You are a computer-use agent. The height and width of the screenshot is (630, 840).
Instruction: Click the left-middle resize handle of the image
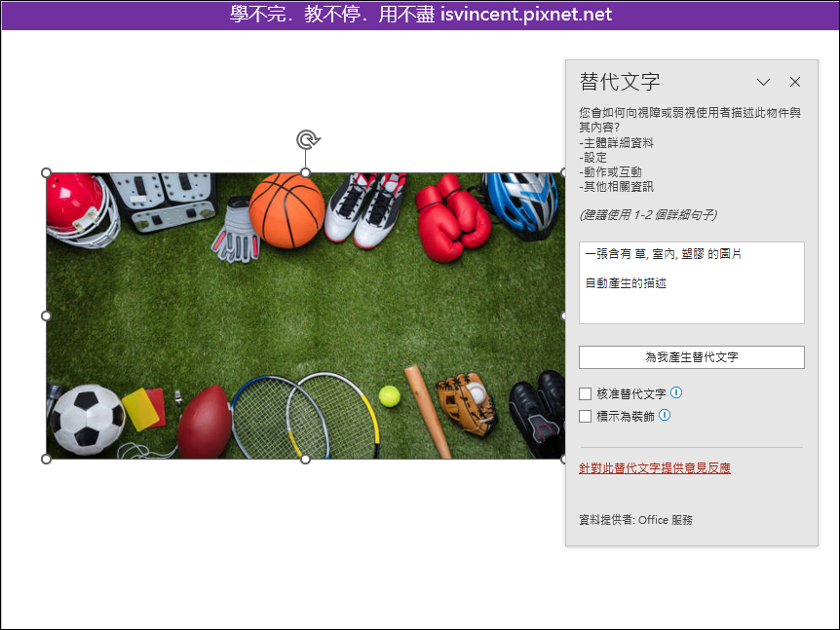[x=46, y=315]
